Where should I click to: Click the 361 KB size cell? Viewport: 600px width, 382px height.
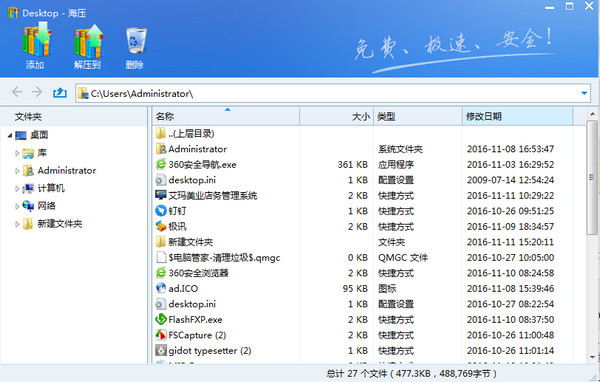tap(352, 165)
